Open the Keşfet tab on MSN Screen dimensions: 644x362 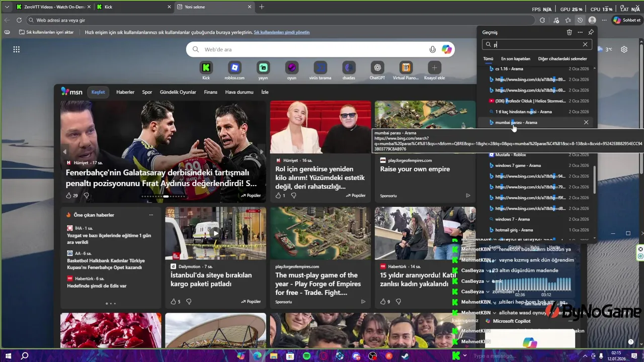pos(98,92)
